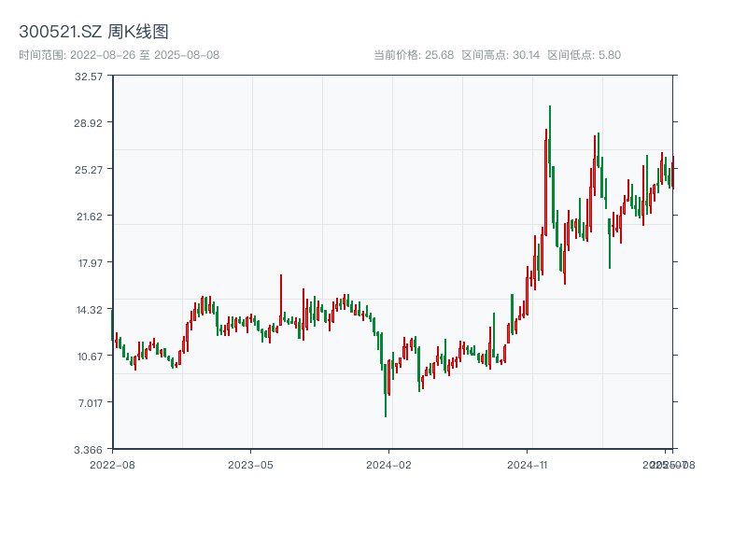
Task: Click the y-axis label 14.32
Action: click(90, 310)
